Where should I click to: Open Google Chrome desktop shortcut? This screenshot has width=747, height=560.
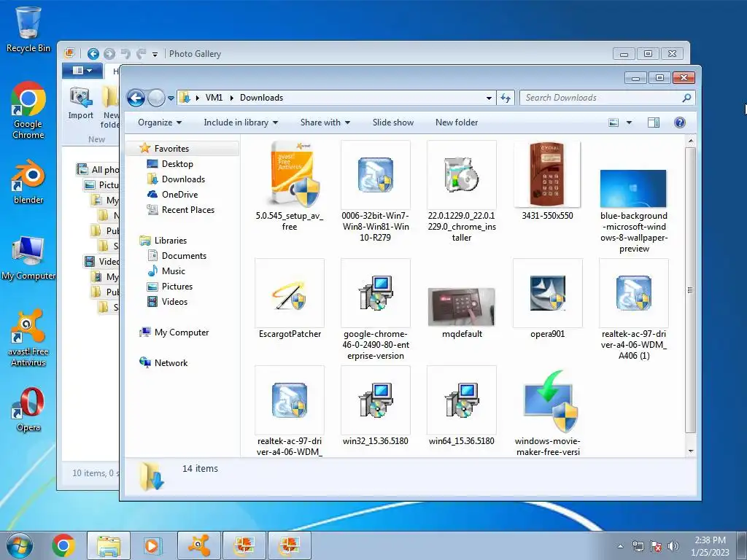pyautogui.click(x=28, y=111)
